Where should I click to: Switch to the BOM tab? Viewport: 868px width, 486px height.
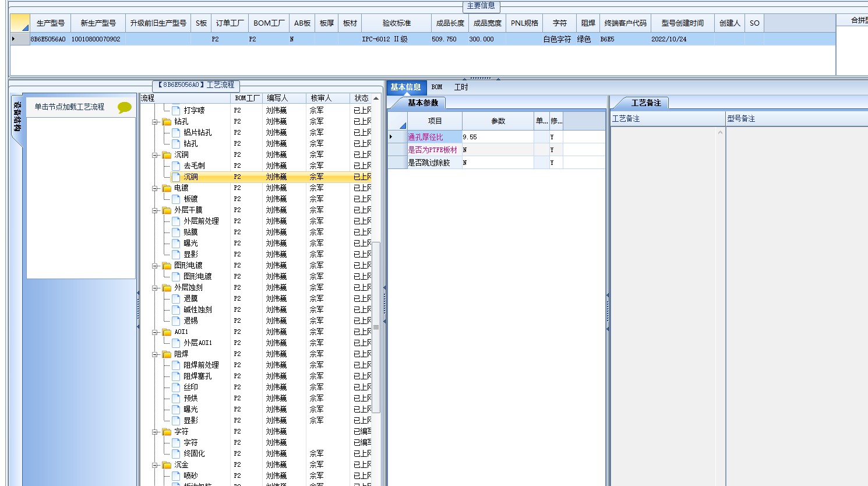(x=437, y=87)
